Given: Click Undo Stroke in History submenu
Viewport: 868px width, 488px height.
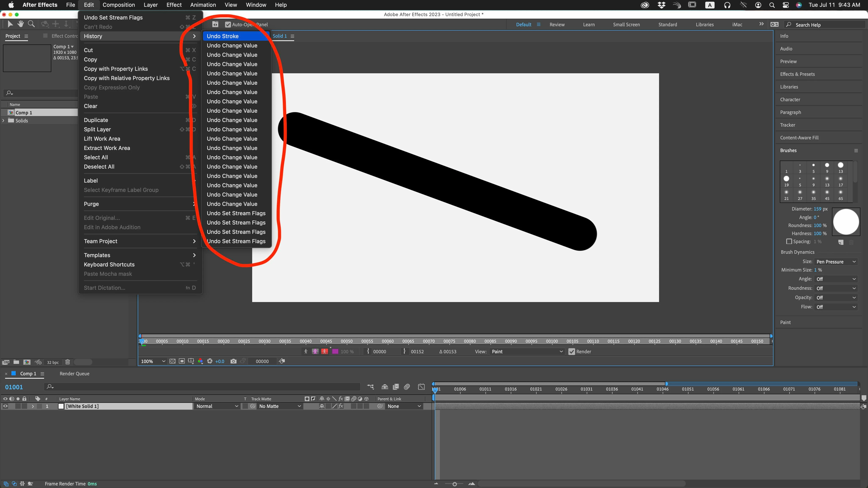Looking at the screenshot, I should (223, 36).
